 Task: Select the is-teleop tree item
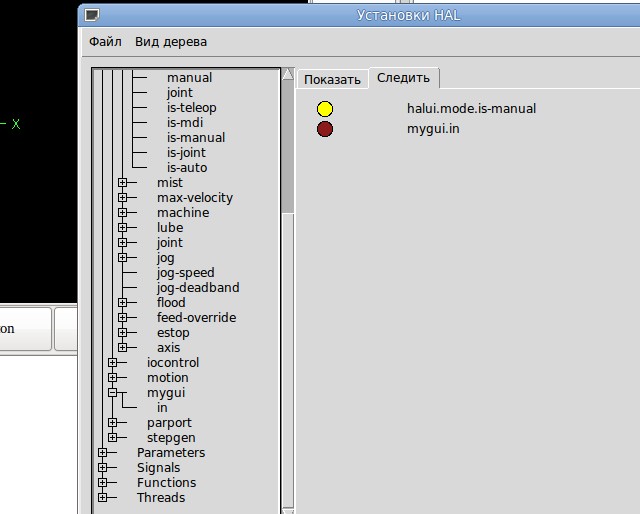click(191, 108)
